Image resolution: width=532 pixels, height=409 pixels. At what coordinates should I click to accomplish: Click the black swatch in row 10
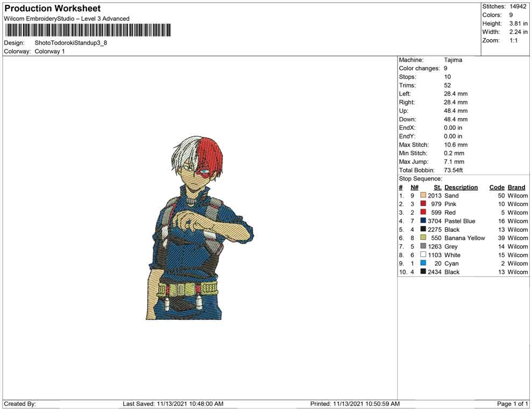click(x=423, y=272)
